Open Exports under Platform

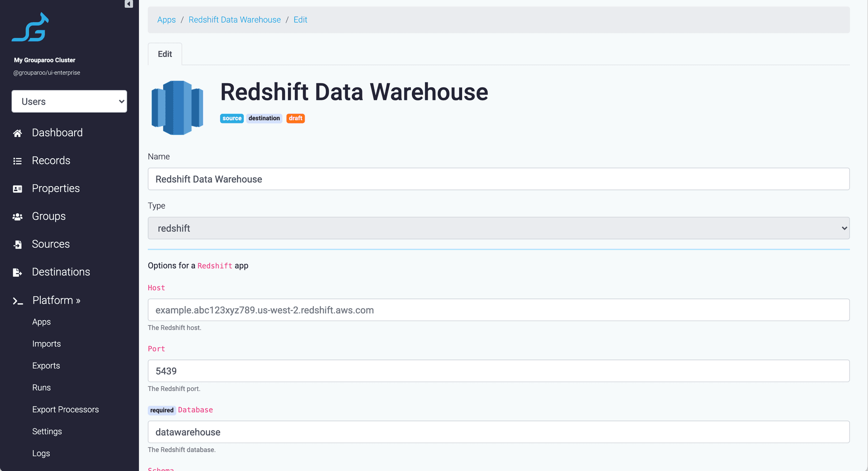coord(46,365)
